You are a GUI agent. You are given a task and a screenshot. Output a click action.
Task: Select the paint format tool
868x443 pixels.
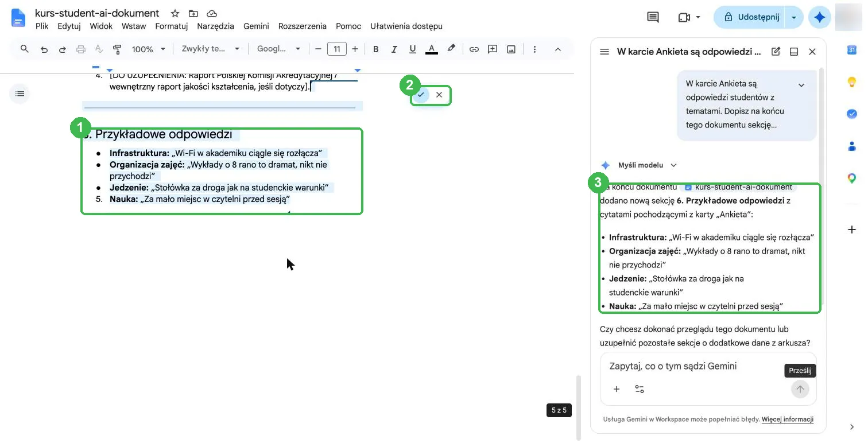117,49
